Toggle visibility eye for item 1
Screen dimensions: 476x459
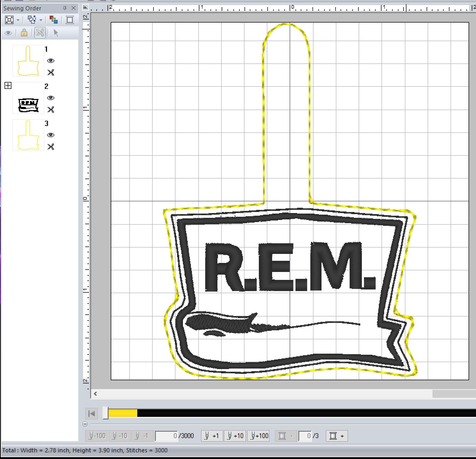pyautogui.click(x=51, y=61)
